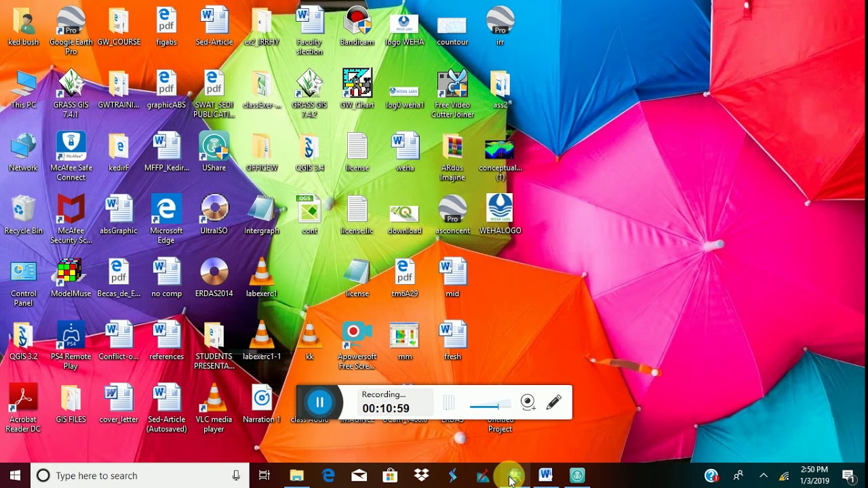The width and height of the screenshot is (868, 488).
Task: Click the WEHALOGO image file
Action: click(500, 215)
